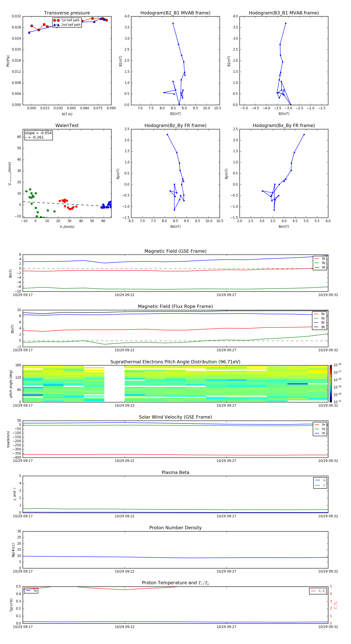Click the 'pitch angle (deg)' axis label
The image size is (351, 644).
(x=11, y=384)
